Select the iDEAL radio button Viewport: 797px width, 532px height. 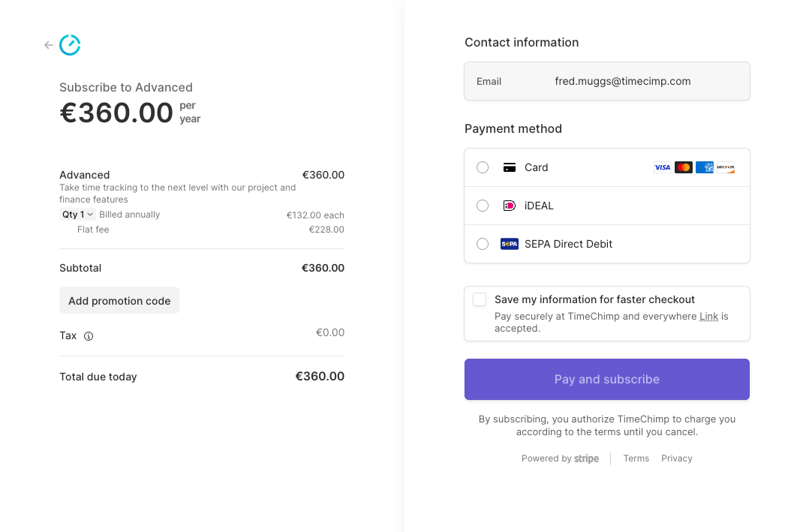pyautogui.click(x=483, y=206)
